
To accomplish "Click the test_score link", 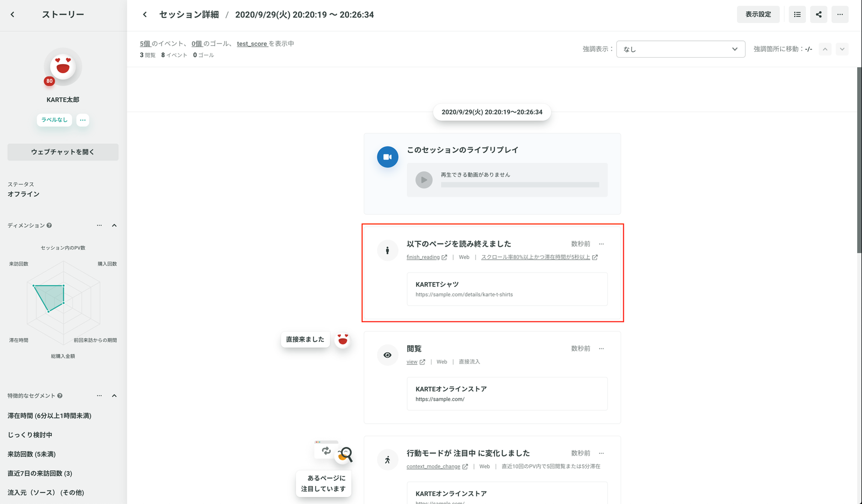I will (x=252, y=44).
